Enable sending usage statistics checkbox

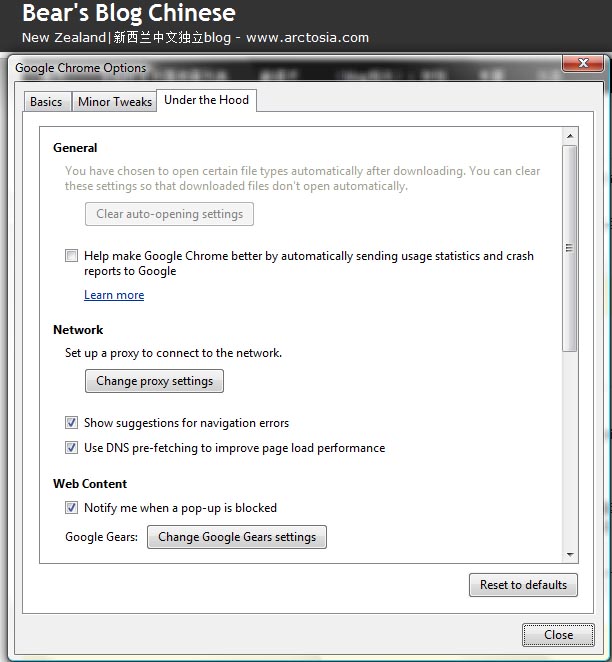pyautogui.click(x=71, y=255)
